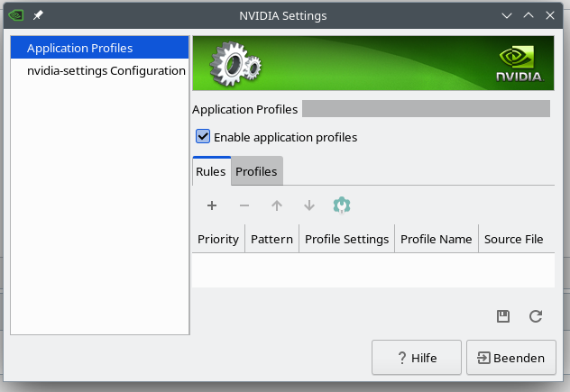This screenshot has width=570, height=392.
Task: Save changes with floppy disk icon
Action: coord(503,316)
